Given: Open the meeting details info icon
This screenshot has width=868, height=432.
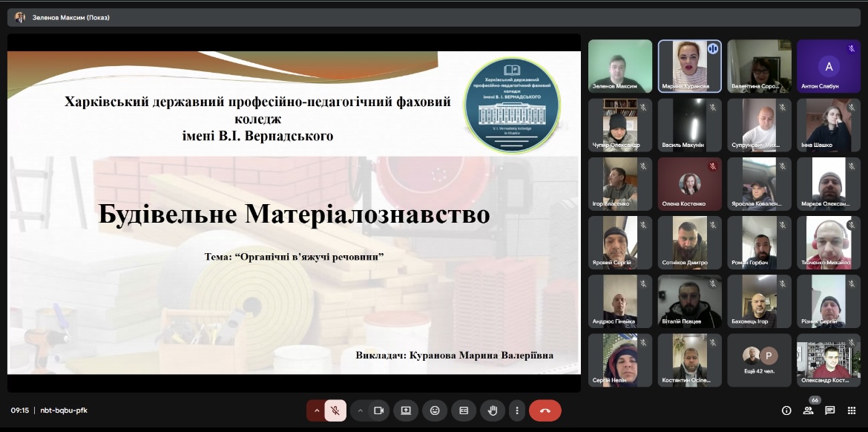Looking at the screenshot, I should click(786, 410).
